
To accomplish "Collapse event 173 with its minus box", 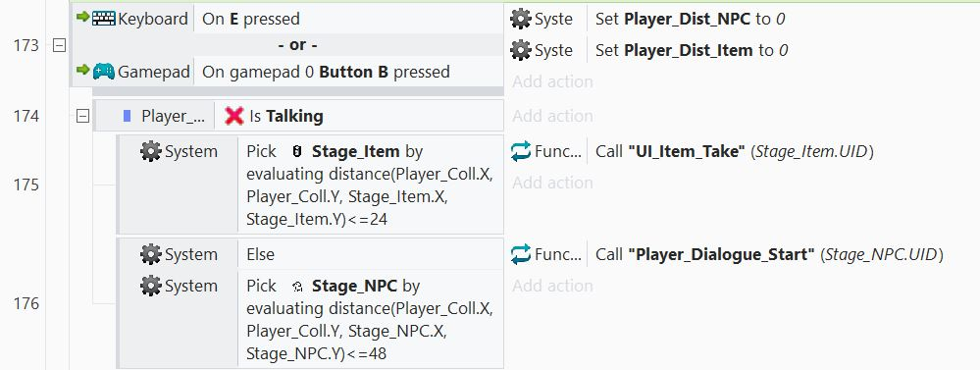I will coord(59,45).
